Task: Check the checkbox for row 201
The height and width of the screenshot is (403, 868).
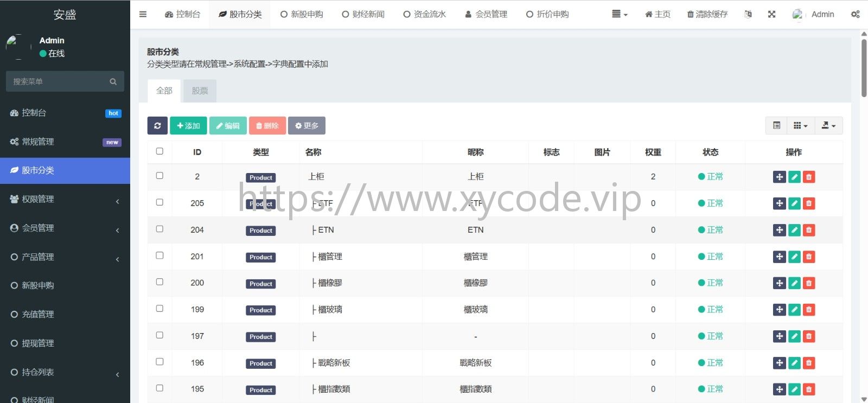Action: point(159,255)
